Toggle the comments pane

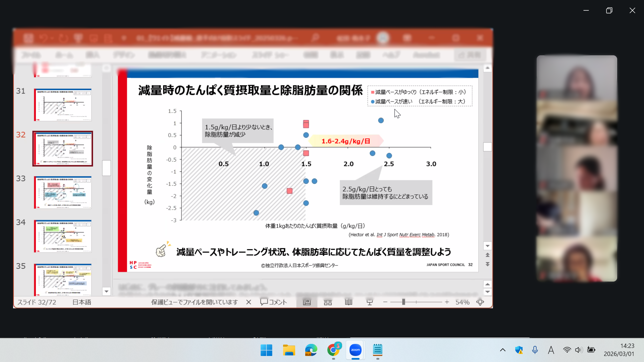click(x=273, y=302)
